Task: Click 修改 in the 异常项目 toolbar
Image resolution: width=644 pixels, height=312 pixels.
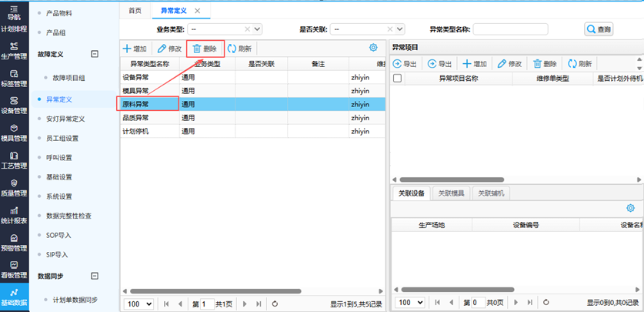Action: pyautogui.click(x=509, y=64)
